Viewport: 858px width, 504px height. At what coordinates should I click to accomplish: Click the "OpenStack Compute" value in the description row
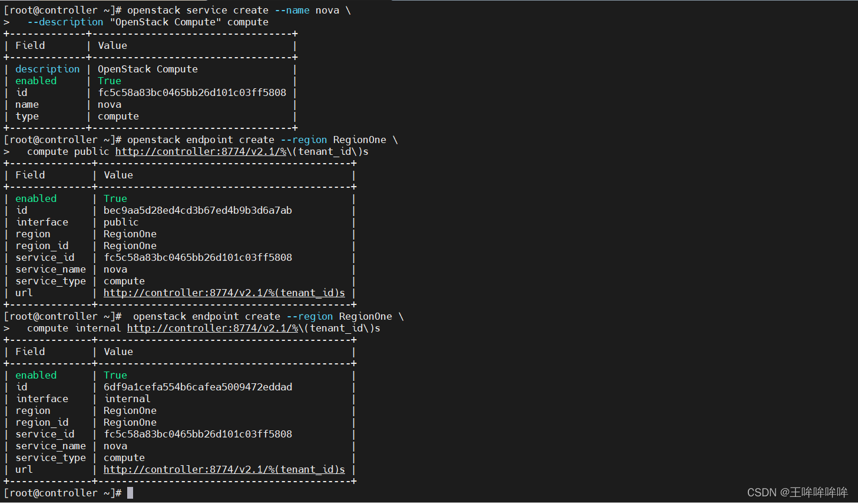coord(148,69)
